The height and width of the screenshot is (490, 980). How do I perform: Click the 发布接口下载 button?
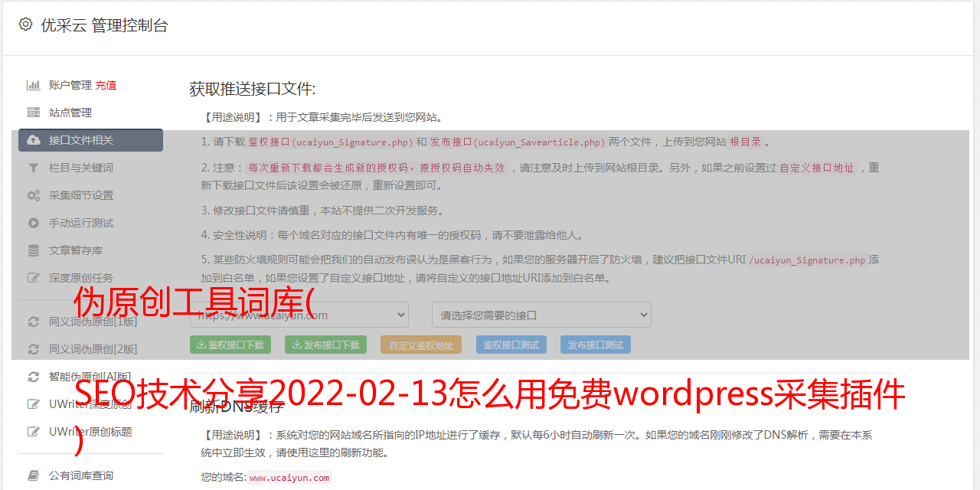(x=325, y=345)
